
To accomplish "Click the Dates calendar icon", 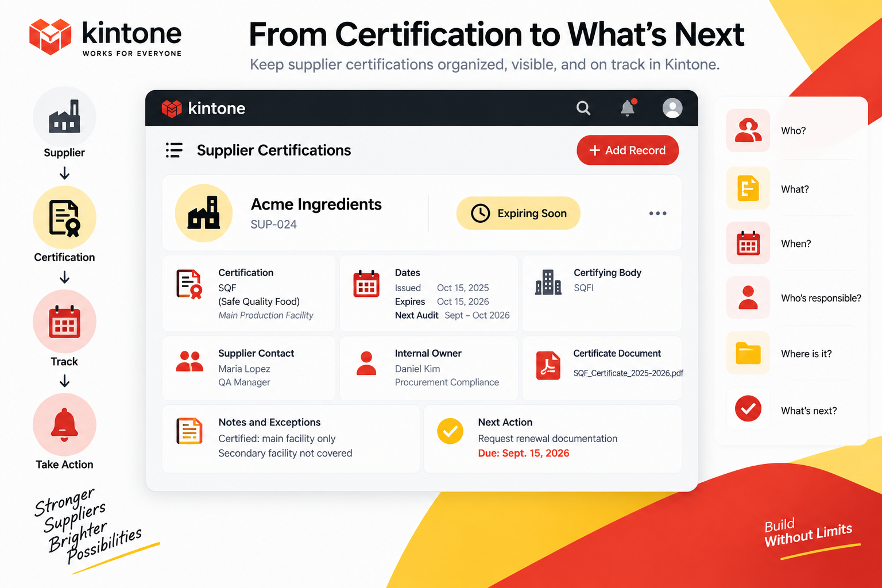I will 366,283.
